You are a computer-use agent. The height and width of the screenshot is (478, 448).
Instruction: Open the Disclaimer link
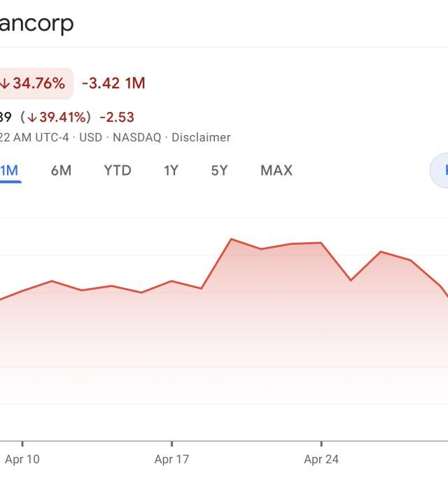201,137
